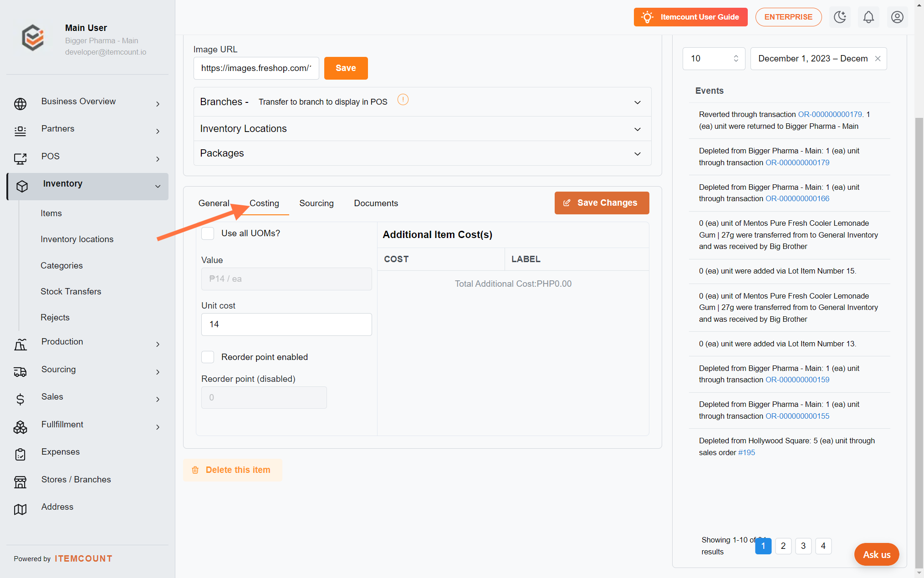Click the Sales dollar icon

click(x=20, y=399)
